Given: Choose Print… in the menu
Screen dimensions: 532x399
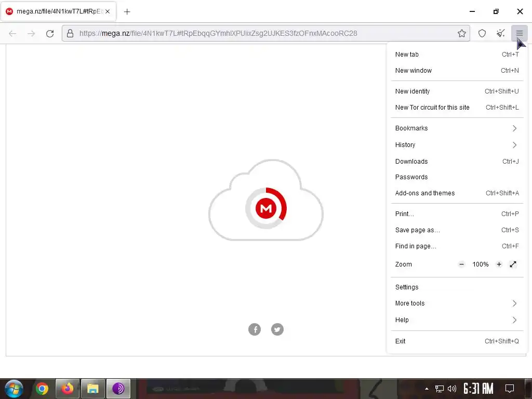Looking at the screenshot, I should pyautogui.click(x=457, y=214).
